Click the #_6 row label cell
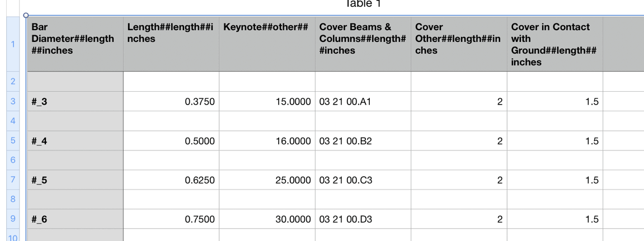644x241 pixels. tap(75, 219)
